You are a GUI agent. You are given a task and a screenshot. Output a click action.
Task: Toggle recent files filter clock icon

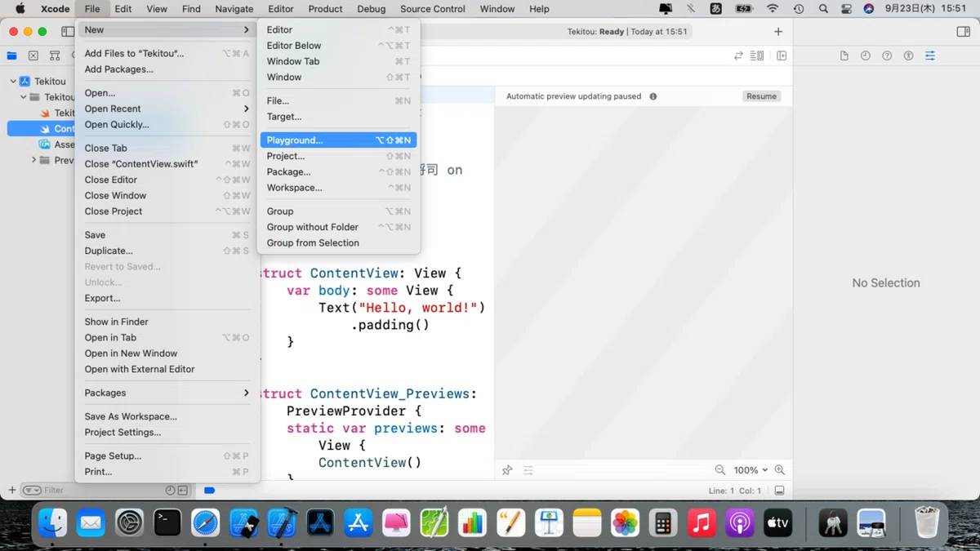[x=170, y=491]
